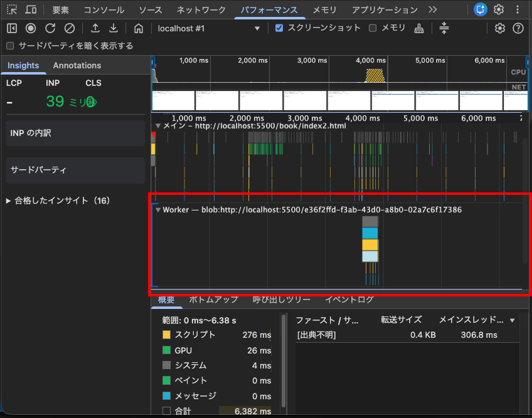532x418 pixels.
Task: Enable the メモリ checkbox
Action: click(373, 28)
